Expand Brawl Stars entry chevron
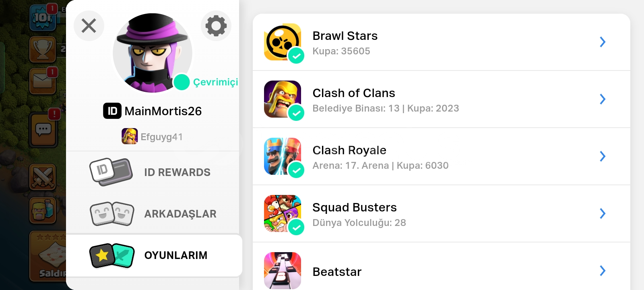 coord(603,42)
